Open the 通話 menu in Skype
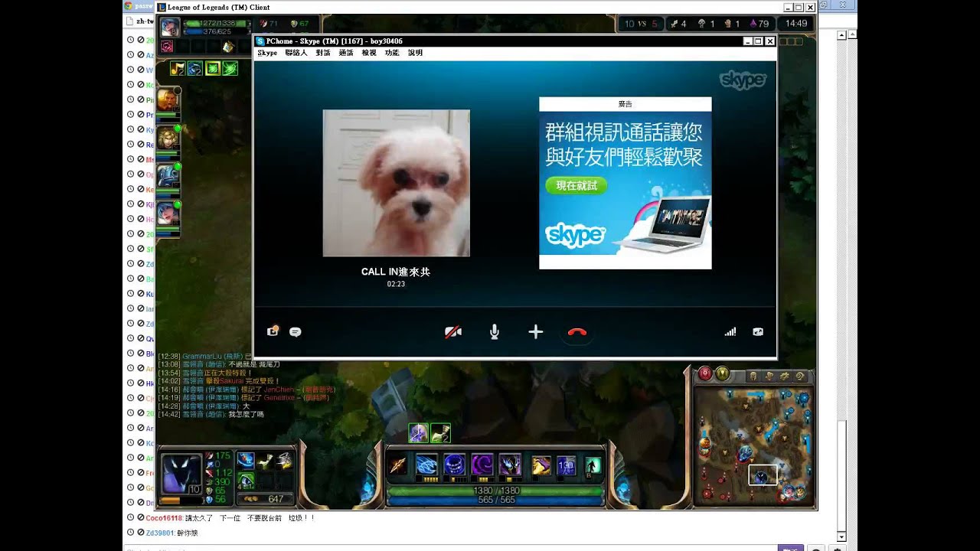 346,54
